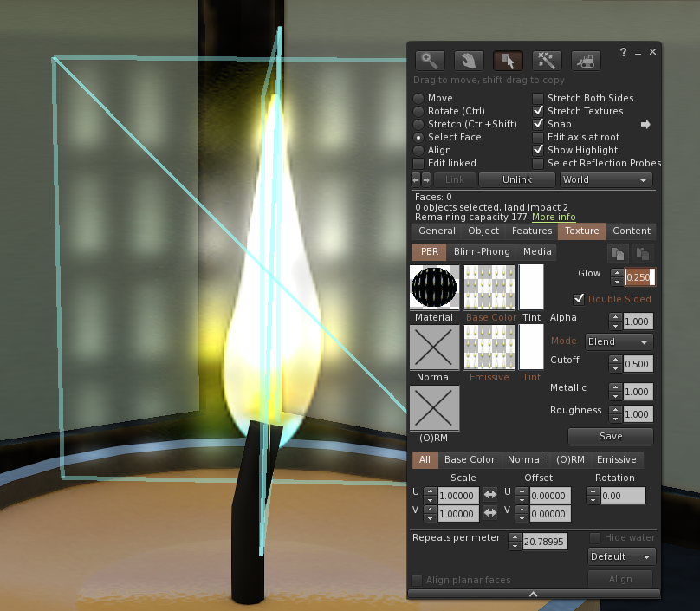700x611 pixels.
Task: Collapse the panel with bottom chevron
Action: tap(534, 594)
